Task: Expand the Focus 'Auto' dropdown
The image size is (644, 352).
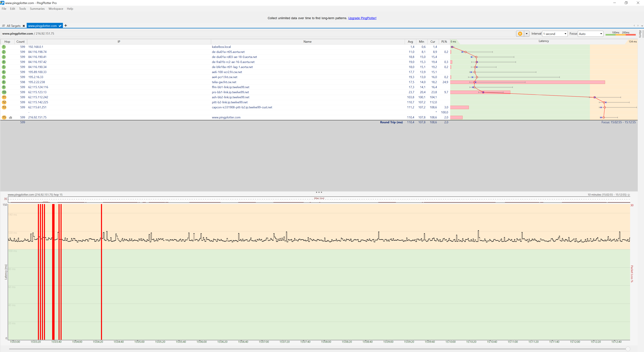Action: (590, 34)
